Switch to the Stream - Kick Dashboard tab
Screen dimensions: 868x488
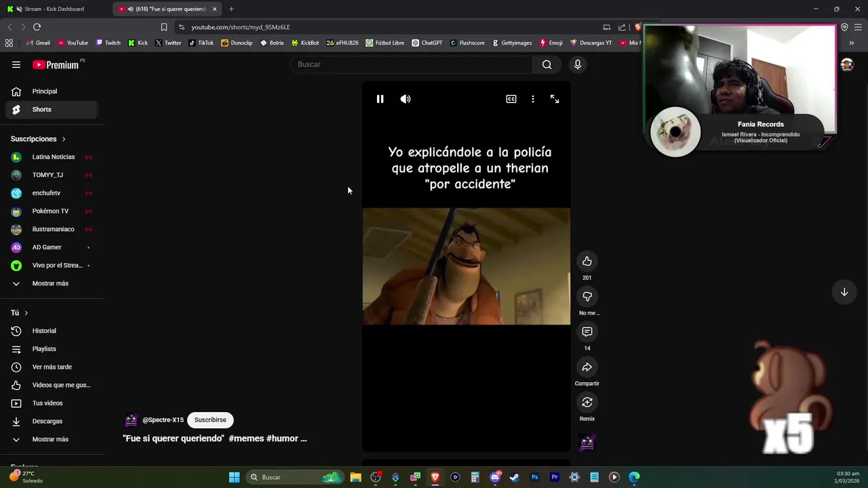(x=56, y=9)
